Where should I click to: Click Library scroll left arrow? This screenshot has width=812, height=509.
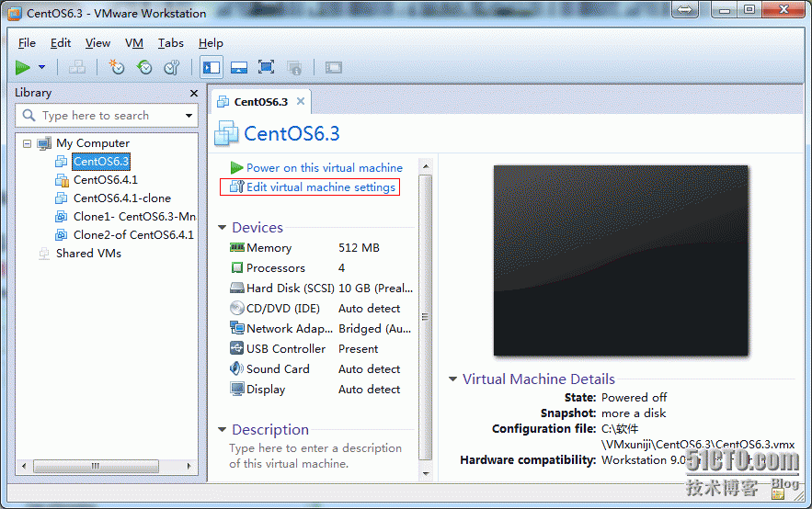[x=24, y=466]
